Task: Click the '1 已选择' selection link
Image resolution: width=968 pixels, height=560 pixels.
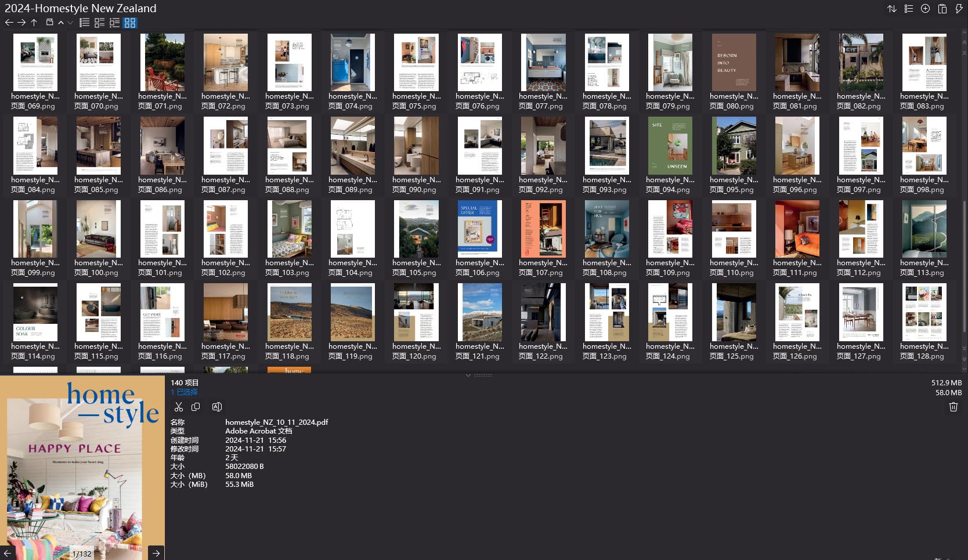Action: pyautogui.click(x=184, y=392)
